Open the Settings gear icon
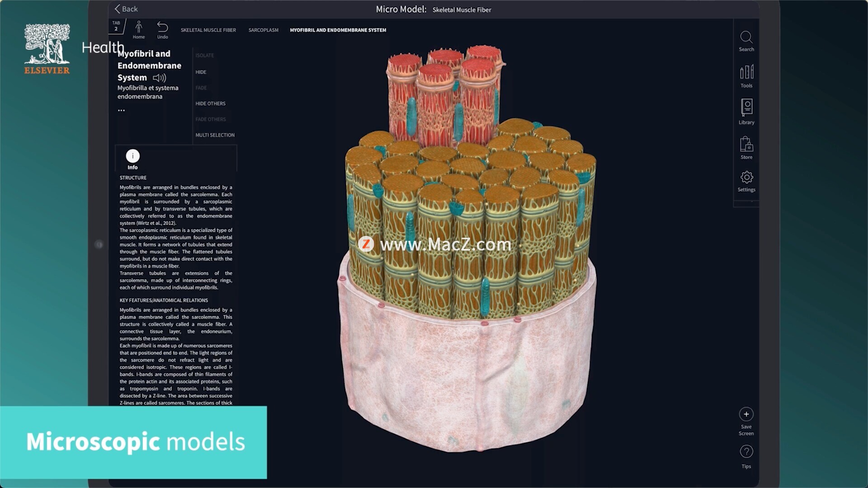 [x=746, y=177]
